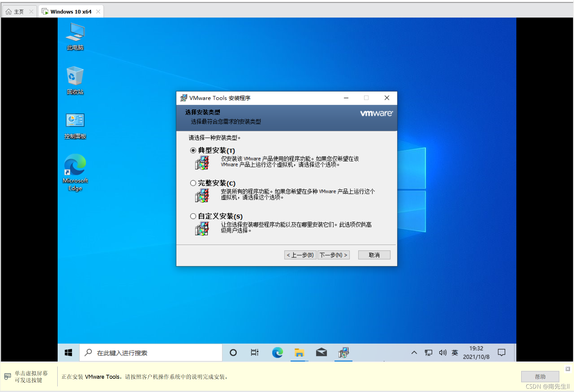Open Cortana circle icon on taskbar
This screenshot has width=574, height=392.
[233, 353]
